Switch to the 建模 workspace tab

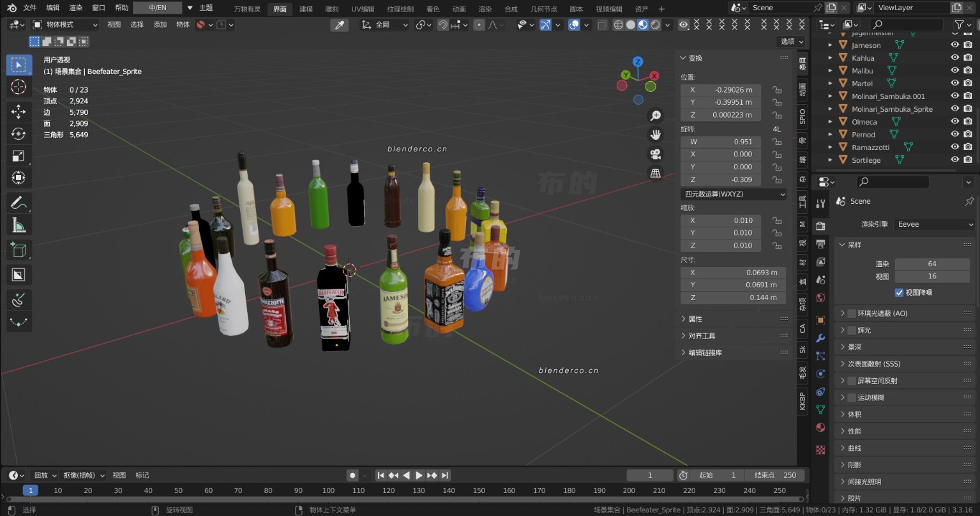click(x=306, y=9)
